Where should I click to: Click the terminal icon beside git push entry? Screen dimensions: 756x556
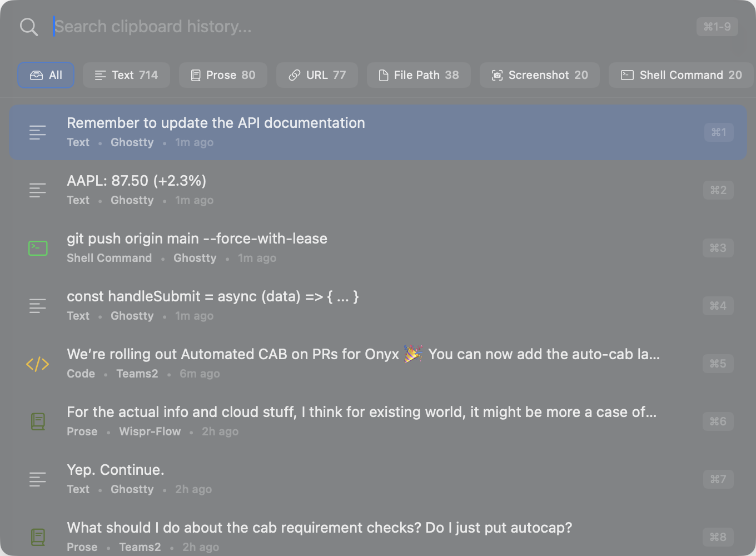pyautogui.click(x=37, y=248)
